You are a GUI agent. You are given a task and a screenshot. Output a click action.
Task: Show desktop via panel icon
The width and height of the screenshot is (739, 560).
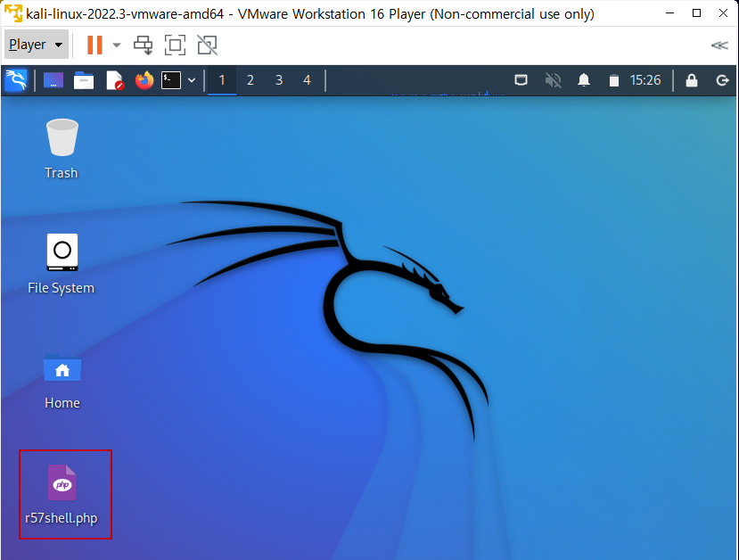(53, 80)
